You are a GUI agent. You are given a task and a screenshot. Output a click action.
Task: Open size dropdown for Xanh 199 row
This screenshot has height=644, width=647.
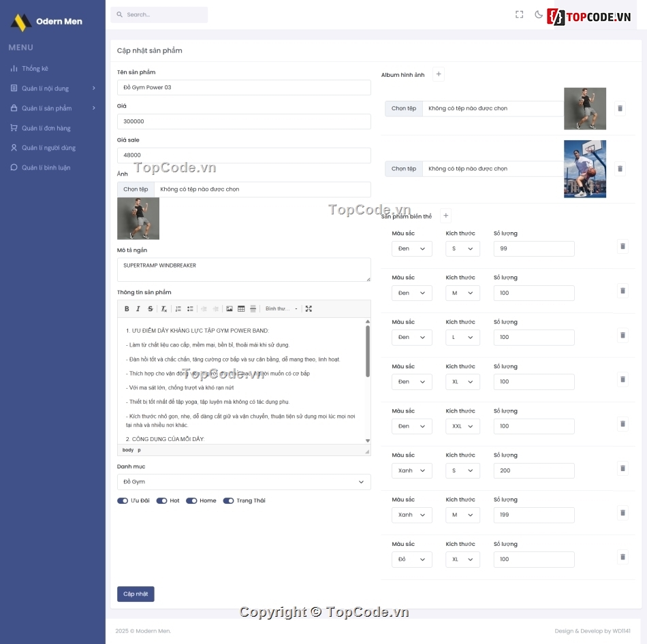(x=462, y=515)
